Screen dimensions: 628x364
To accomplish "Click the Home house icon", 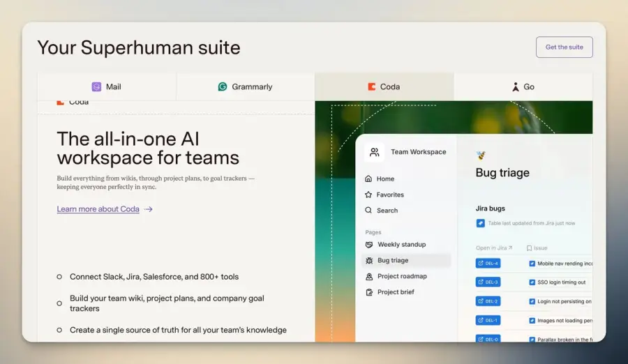I will pos(368,179).
